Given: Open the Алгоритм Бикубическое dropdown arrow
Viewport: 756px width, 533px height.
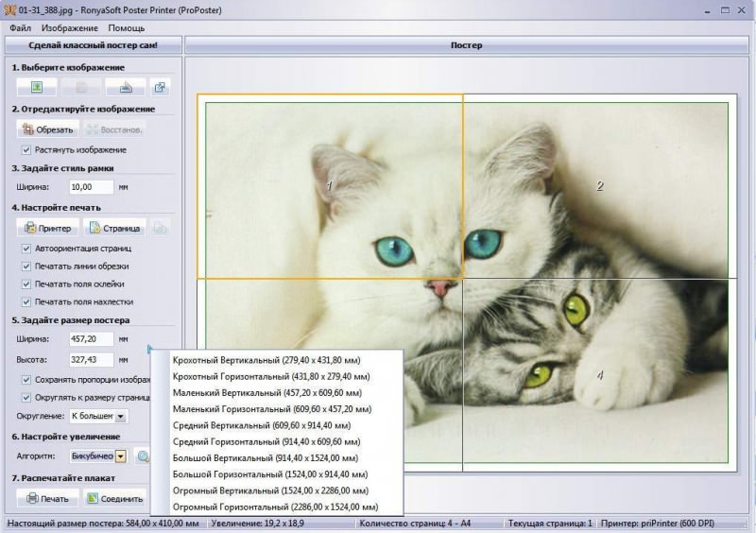Looking at the screenshot, I should (x=121, y=456).
